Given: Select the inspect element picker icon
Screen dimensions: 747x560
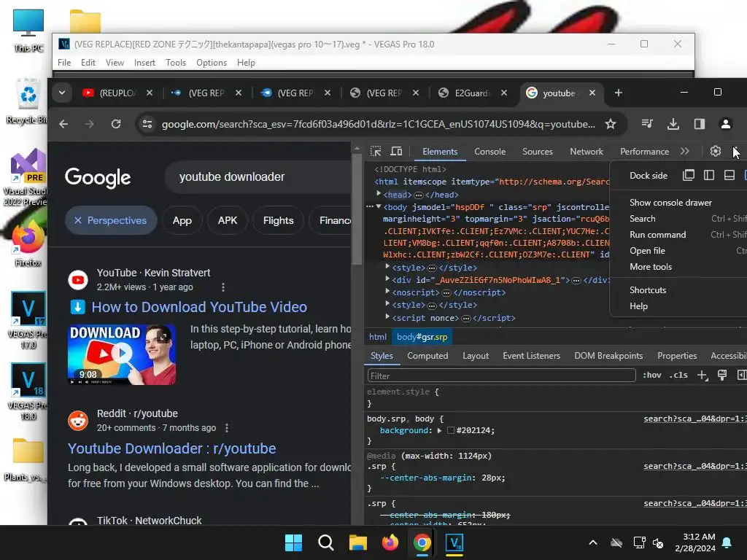Looking at the screenshot, I should pos(376,151).
